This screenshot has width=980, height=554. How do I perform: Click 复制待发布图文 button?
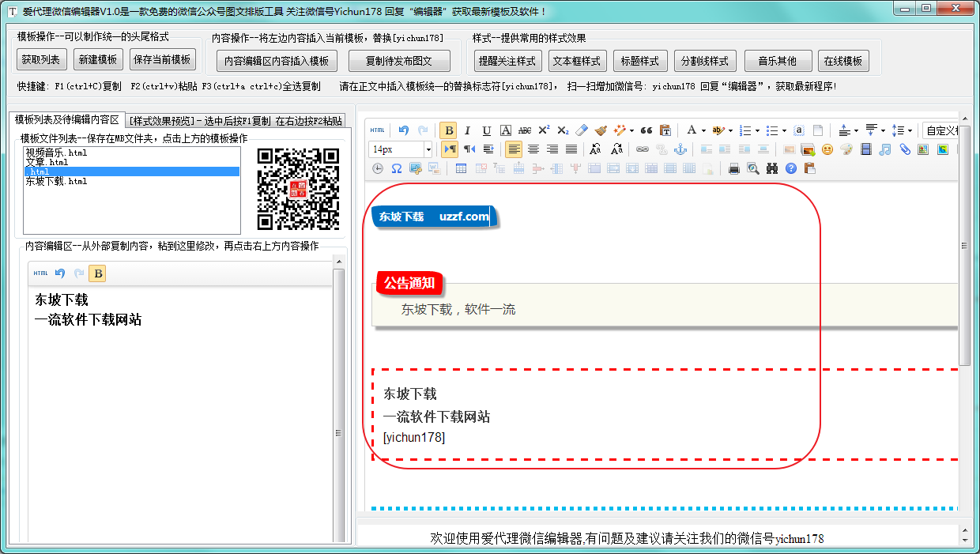pyautogui.click(x=398, y=61)
